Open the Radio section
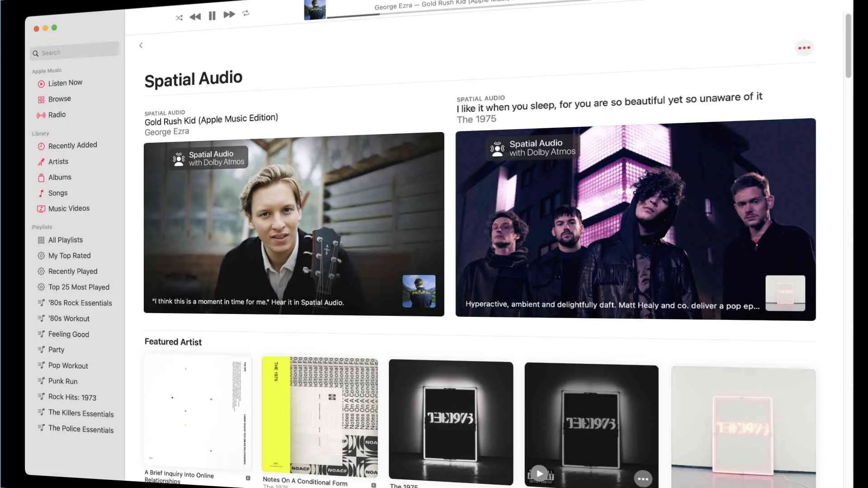 (x=57, y=115)
